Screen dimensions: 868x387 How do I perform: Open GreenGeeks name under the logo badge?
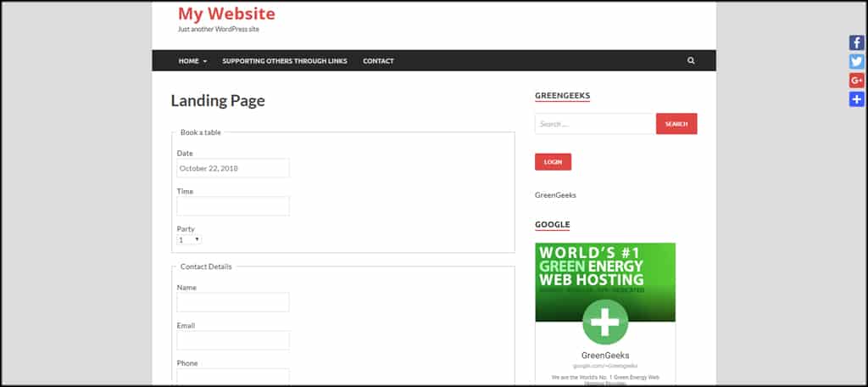click(x=605, y=356)
